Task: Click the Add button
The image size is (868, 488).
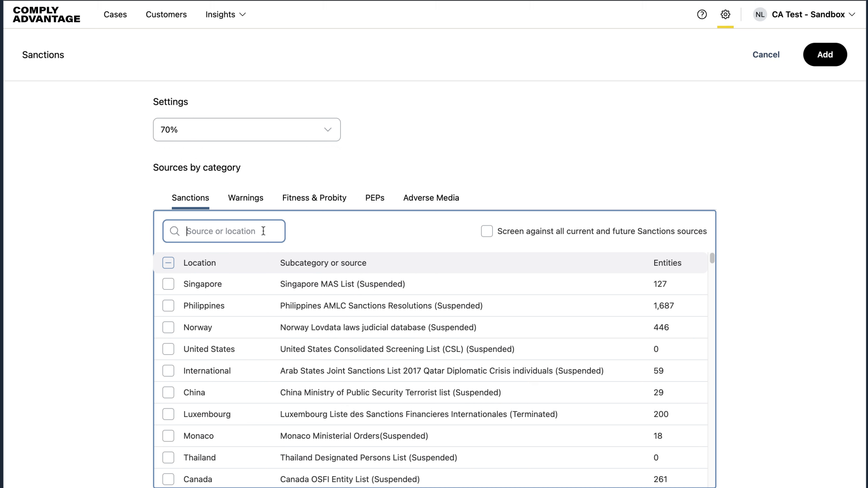Action: pos(825,55)
